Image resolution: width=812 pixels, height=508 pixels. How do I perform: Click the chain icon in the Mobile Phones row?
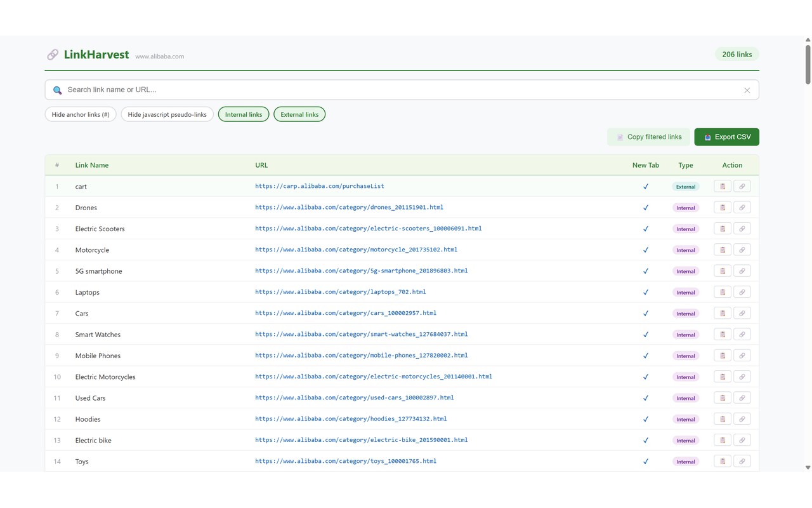[742, 356]
